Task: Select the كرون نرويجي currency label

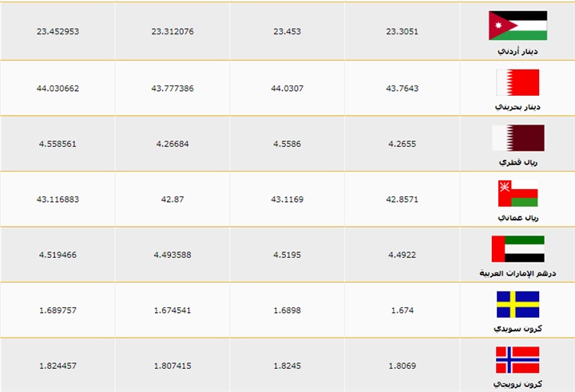Action: (517, 384)
